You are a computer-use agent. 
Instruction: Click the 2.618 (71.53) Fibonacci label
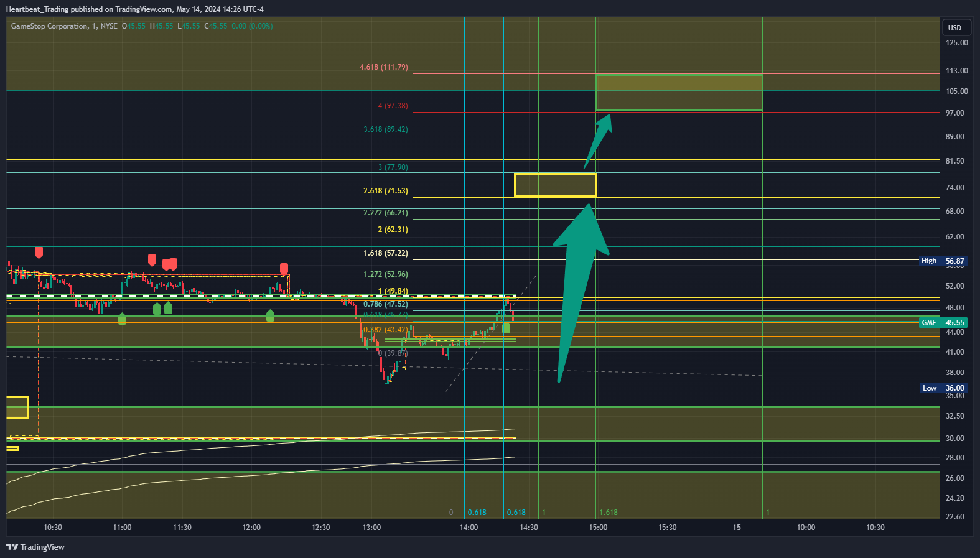tap(386, 191)
